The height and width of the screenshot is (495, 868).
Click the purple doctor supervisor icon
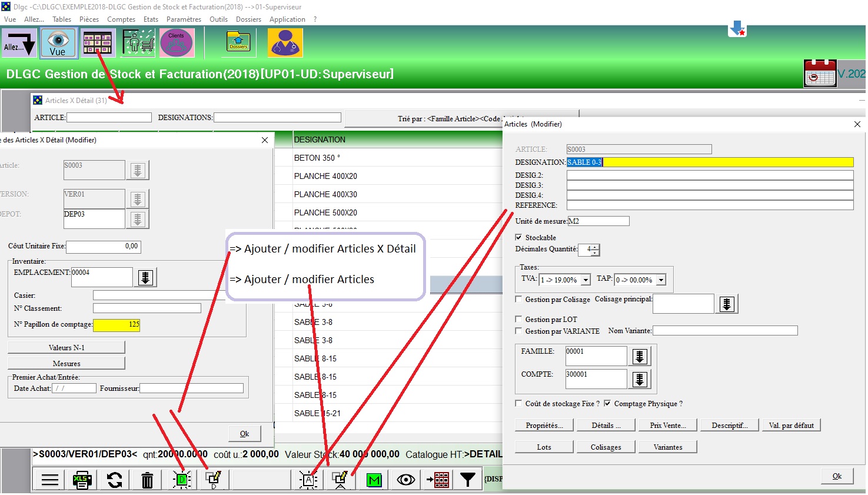(285, 44)
